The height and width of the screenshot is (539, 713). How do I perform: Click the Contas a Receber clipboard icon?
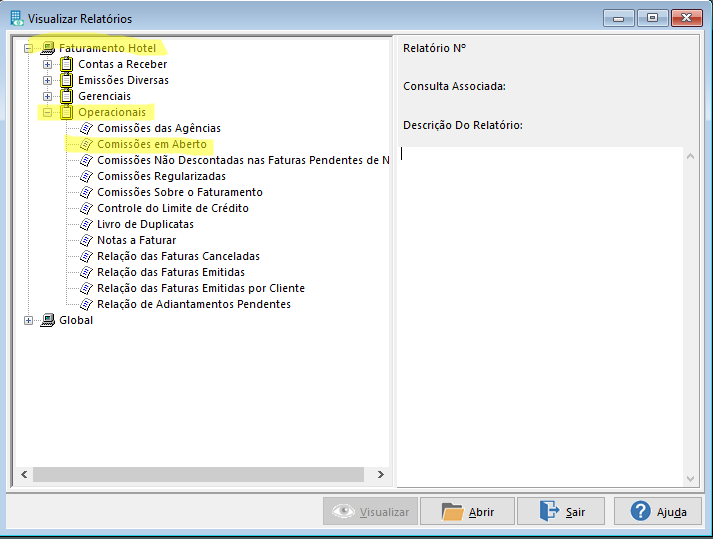[66, 64]
